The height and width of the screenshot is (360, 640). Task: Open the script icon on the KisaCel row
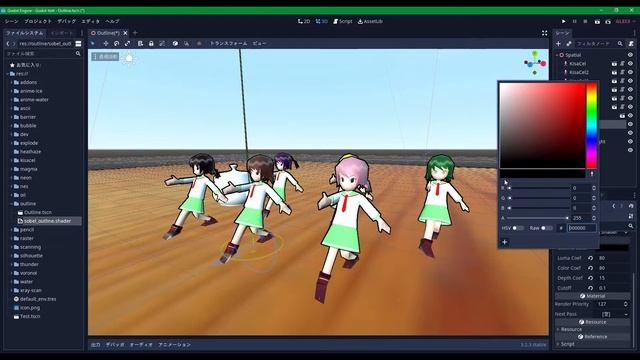tap(622, 64)
